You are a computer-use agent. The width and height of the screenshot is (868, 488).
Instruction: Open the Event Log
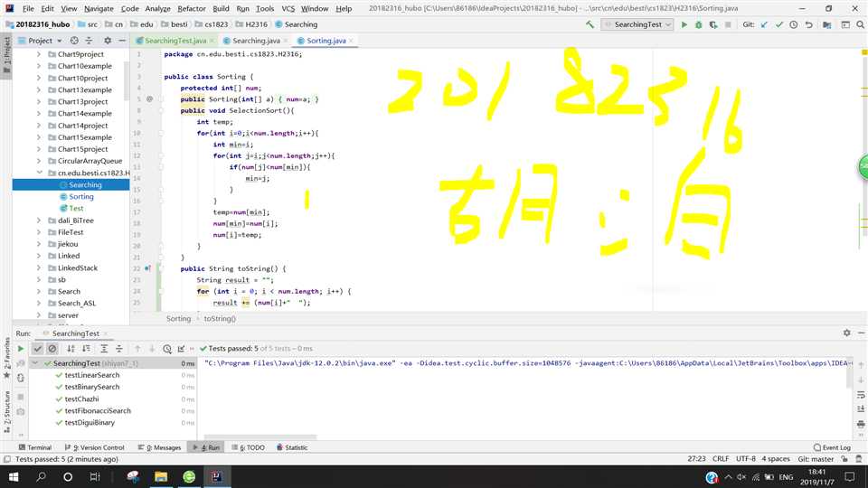point(832,447)
